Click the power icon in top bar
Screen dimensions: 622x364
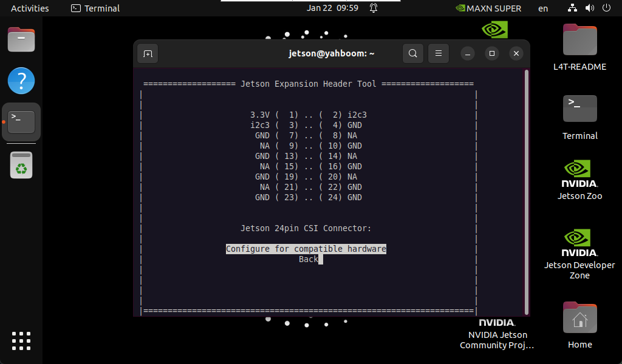(x=606, y=8)
